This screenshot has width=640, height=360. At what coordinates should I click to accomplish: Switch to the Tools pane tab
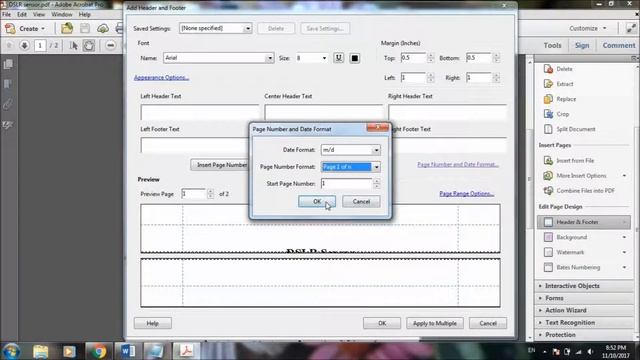(552, 45)
